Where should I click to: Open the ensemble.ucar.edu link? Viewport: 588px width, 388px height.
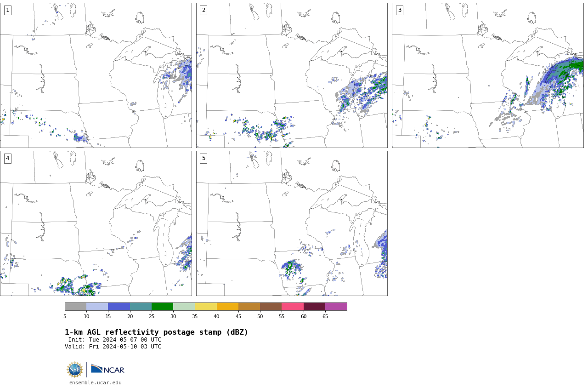tap(96, 382)
